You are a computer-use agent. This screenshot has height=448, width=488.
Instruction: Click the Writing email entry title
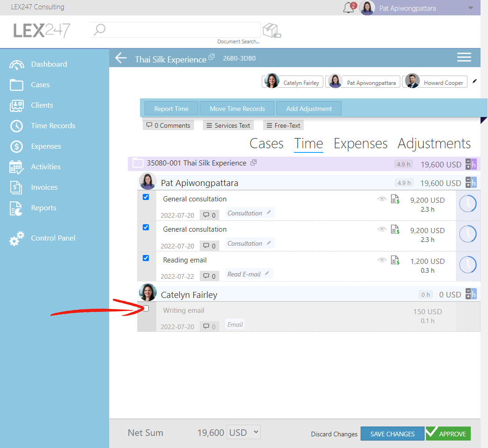pyautogui.click(x=184, y=310)
